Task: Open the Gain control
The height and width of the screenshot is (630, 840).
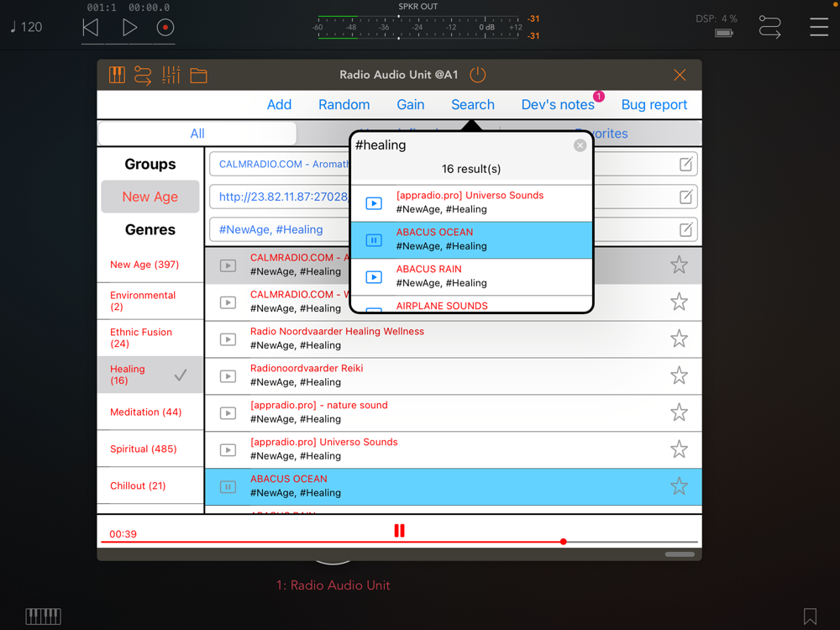Action: click(411, 104)
